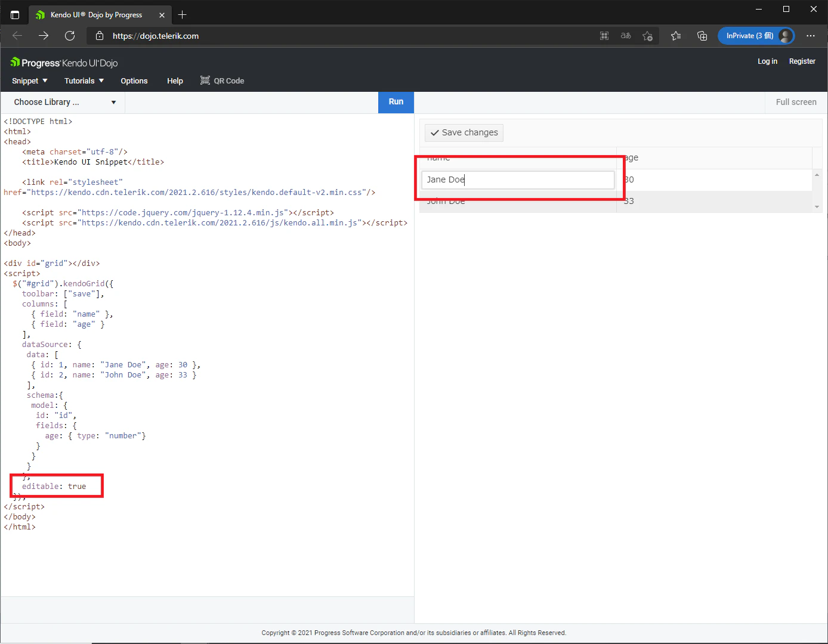Add this page to favorites
The height and width of the screenshot is (644, 828).
point(647,36)
